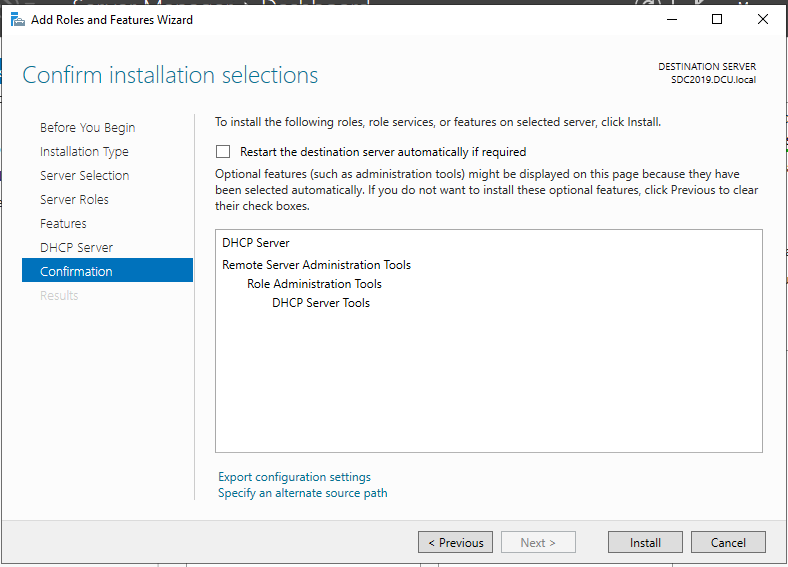The height and width of the screenshot is (567, 788).
Task: Go to Before You Begin step
Action: pos(87,128)
